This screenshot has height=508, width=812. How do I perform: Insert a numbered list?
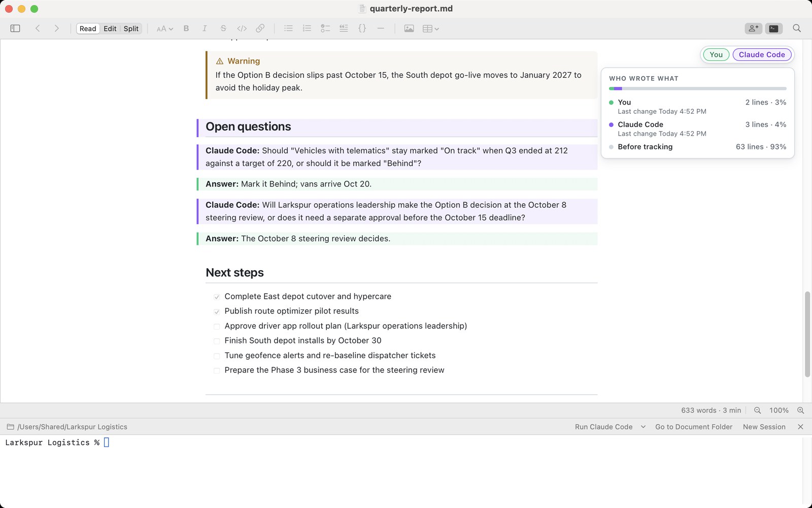[x=307, y=28]
